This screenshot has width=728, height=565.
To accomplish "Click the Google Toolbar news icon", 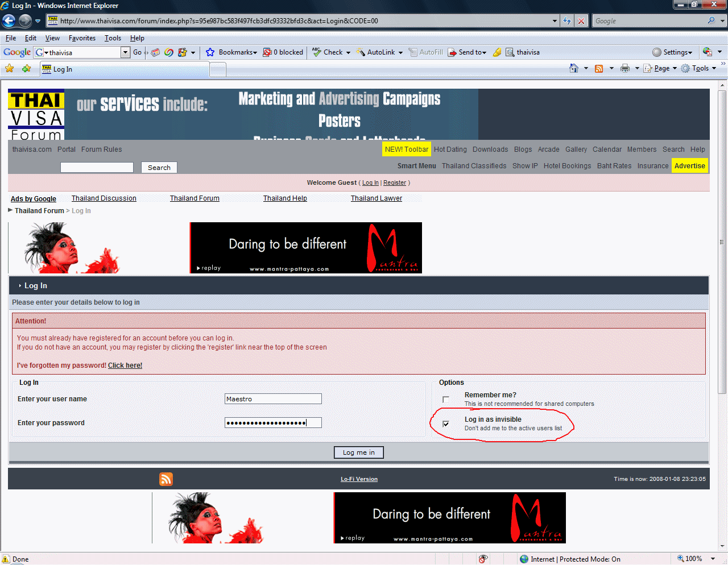I will point(155,52).
